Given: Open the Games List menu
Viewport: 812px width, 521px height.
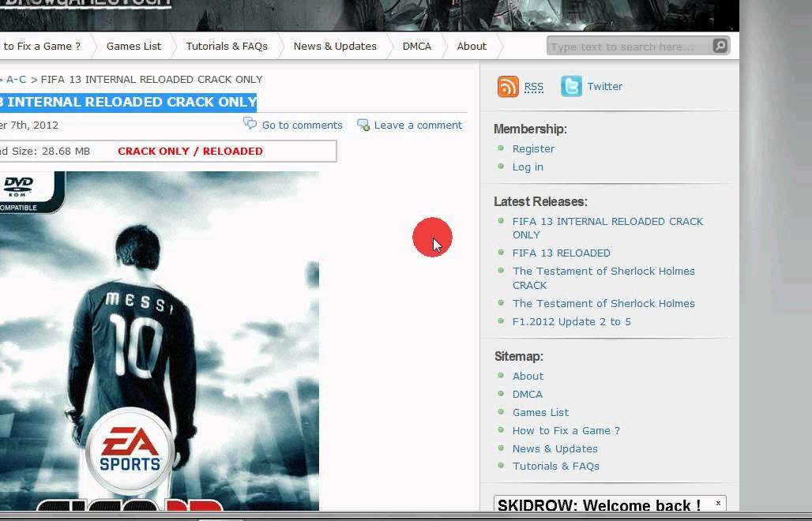Looking at the screenshot, I should 133,46.
